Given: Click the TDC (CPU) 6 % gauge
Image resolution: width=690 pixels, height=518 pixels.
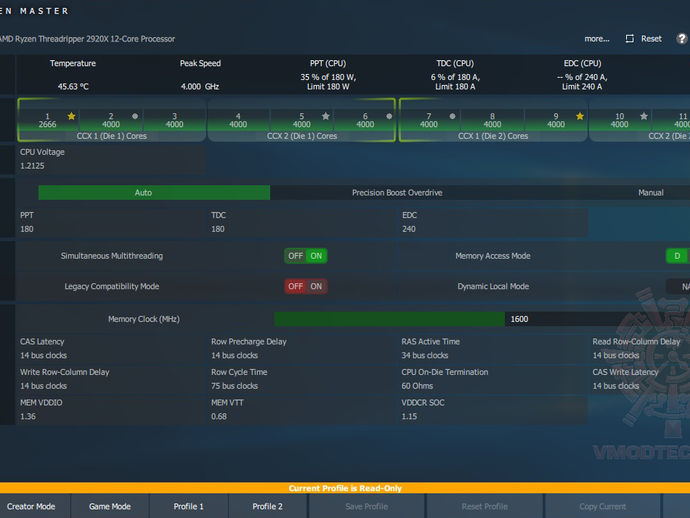Looking at the screenshot, I should click(455, 82).
